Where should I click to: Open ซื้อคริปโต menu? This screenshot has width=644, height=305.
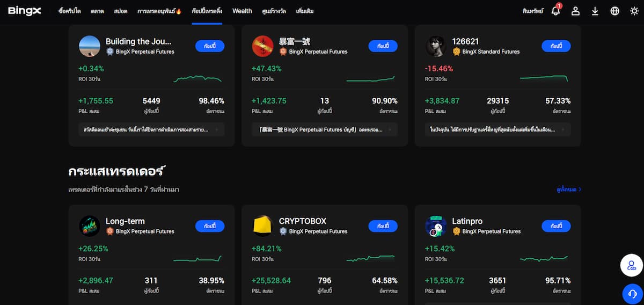[70, 11]
